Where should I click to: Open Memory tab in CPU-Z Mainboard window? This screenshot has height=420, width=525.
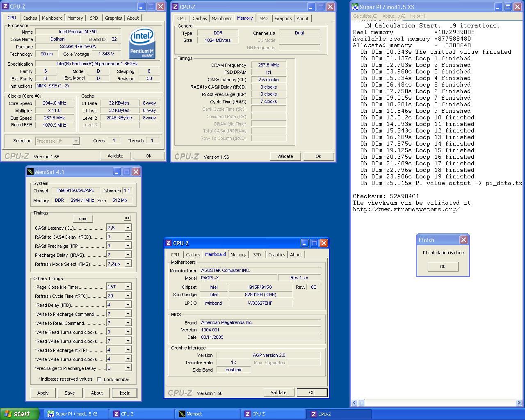click(x=238, y=255)
